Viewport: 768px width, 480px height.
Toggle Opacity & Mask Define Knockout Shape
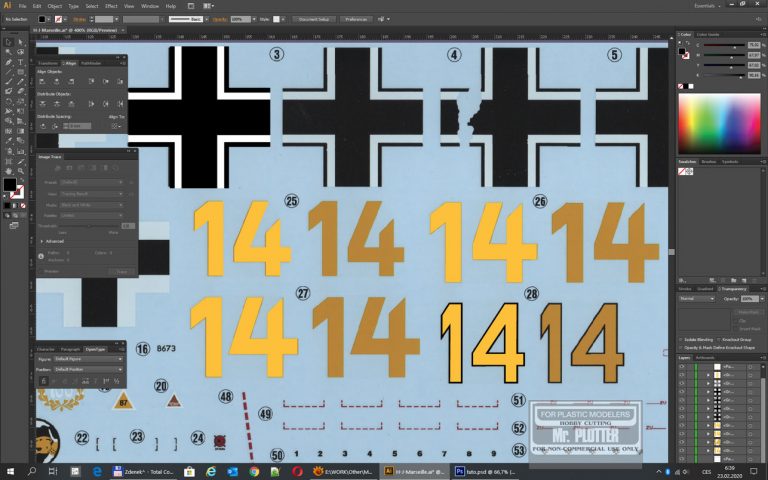[x=681, y=347]
